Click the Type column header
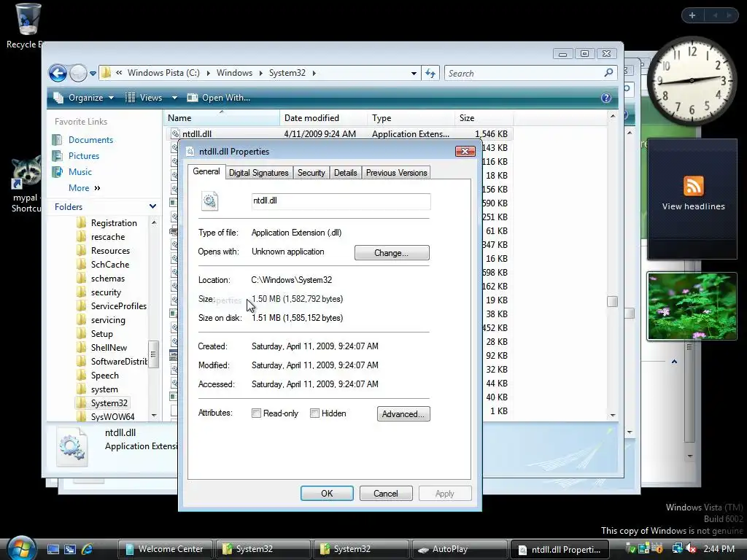The height and width of the screenshot is (560, 747). tap(411, 118)
